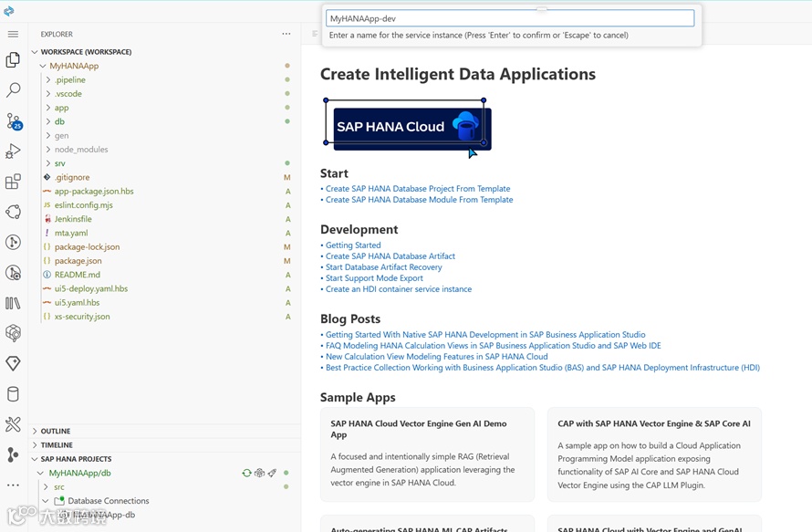
Task: Open Source Control with 25 badge
Action: point(14,121)
